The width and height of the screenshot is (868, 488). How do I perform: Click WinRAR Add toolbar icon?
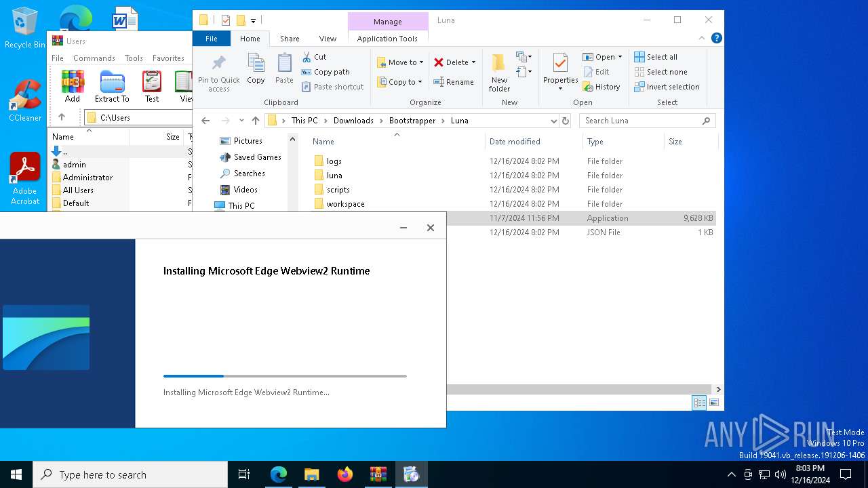pyautogui.click(x=73, y=87)
